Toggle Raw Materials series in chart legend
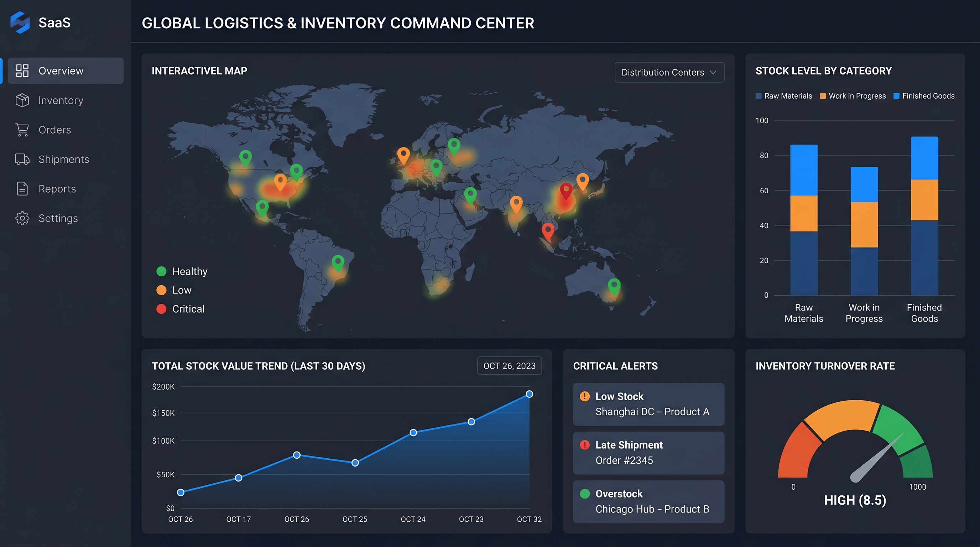This screenshot has height=547, width=980. coord(784,96)
